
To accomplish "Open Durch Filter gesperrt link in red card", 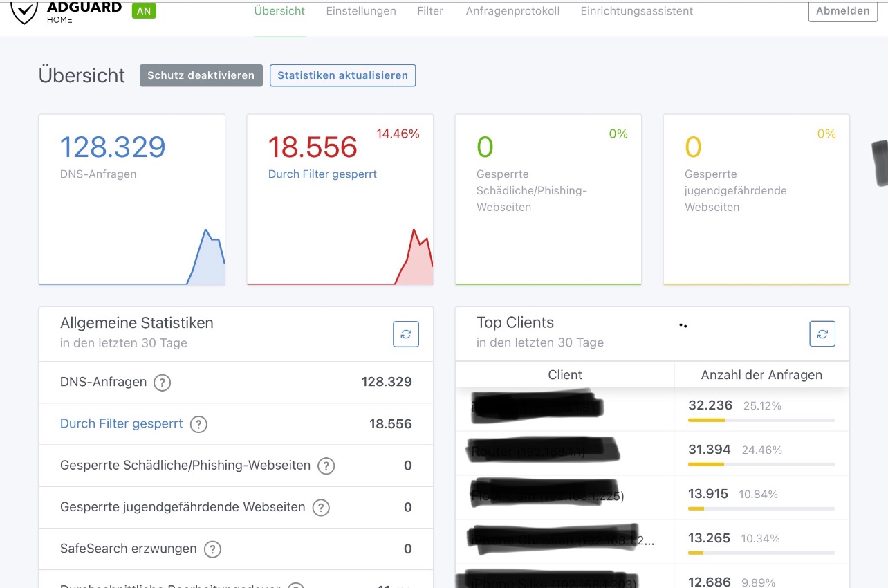I will (322, 174).
